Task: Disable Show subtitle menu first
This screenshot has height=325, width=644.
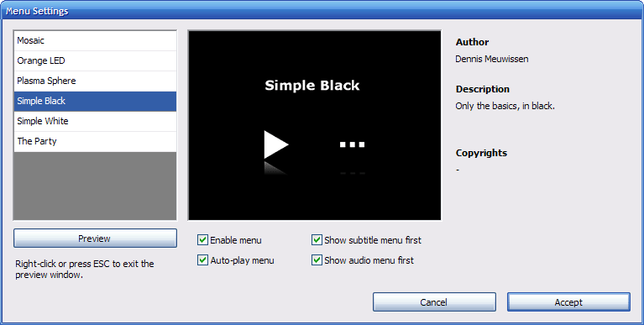Action: click(317, 240)
